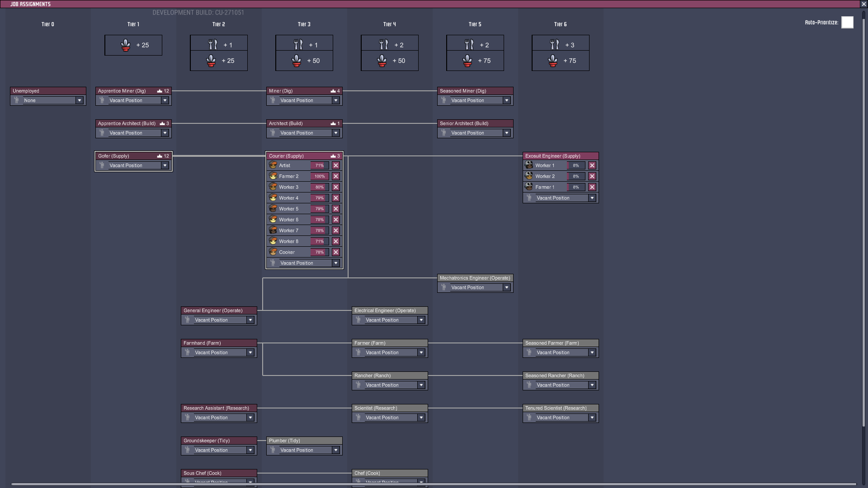Expand Courier's Vacant Position dropdown

(335, 263)
